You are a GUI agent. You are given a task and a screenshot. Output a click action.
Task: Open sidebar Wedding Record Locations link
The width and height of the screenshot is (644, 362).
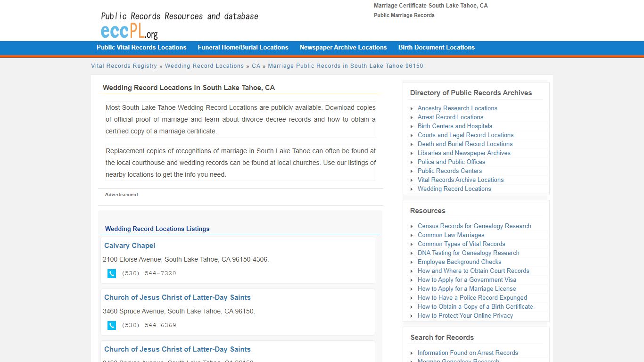454,189
